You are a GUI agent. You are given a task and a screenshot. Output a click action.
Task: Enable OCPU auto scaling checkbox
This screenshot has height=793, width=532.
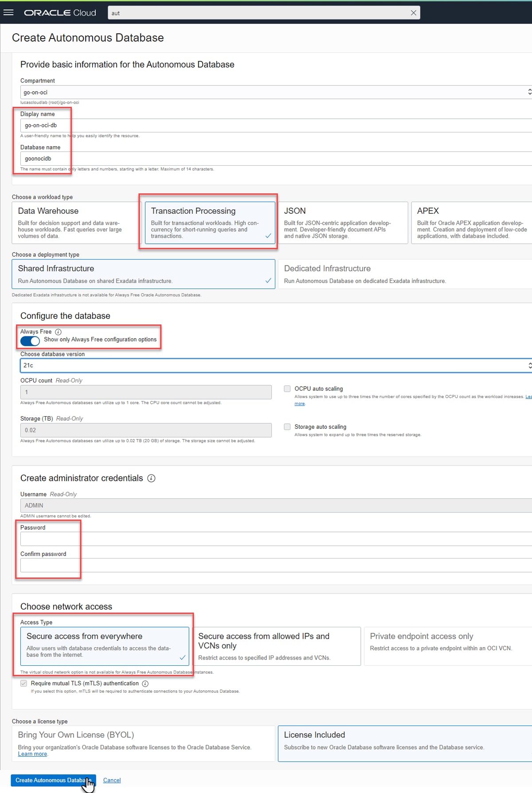(x=287, y=389)
